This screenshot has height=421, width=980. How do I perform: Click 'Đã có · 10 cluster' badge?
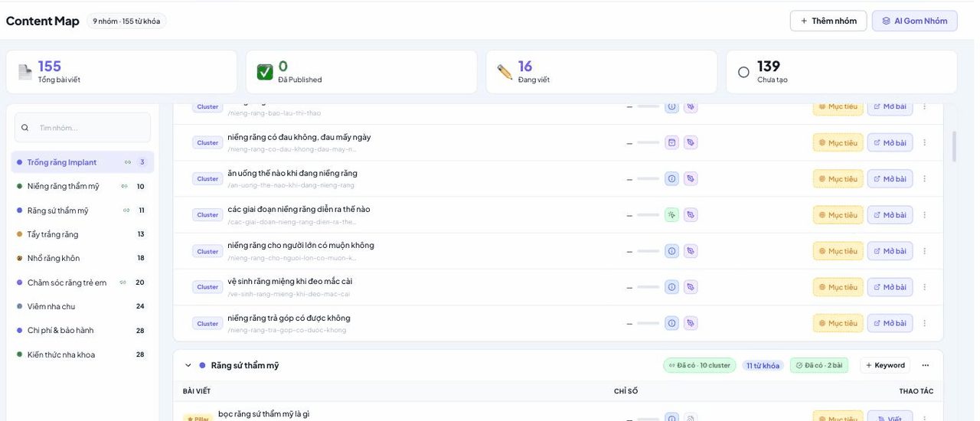(x=699, y=365)
